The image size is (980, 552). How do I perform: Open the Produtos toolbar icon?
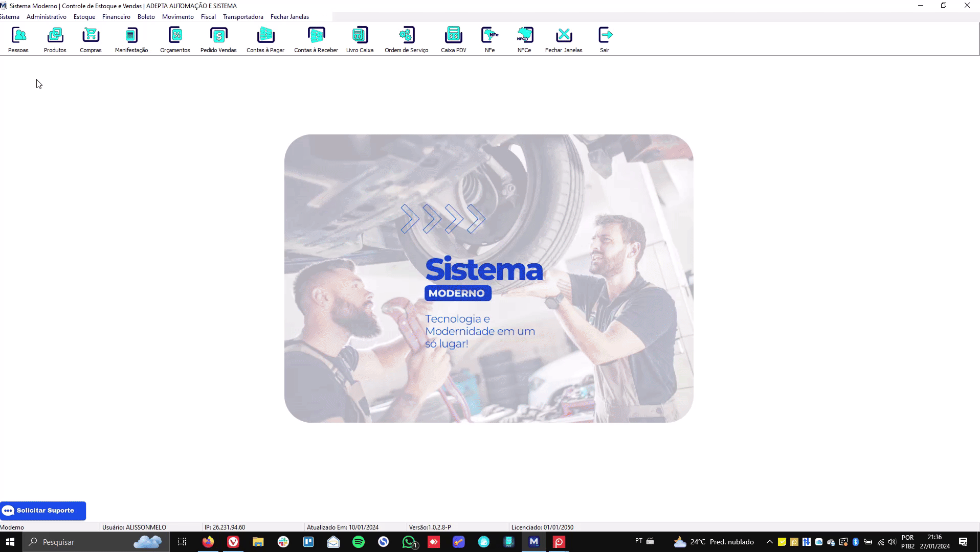(55, 35)
